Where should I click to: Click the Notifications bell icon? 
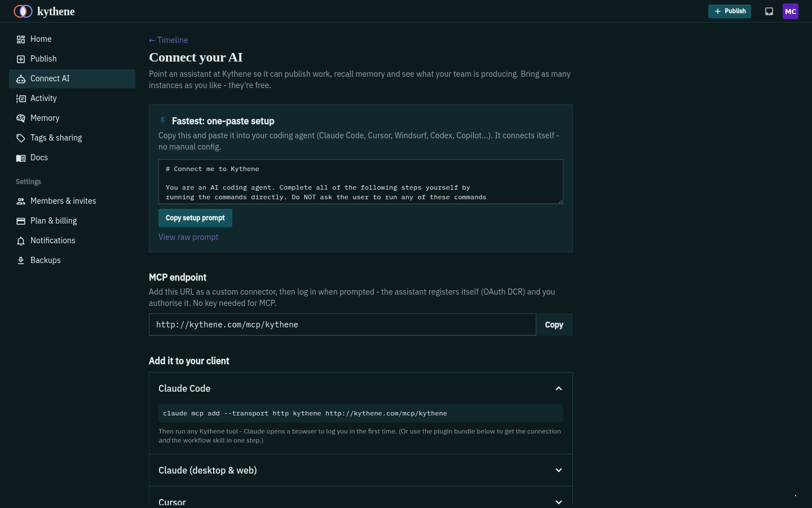tap(21, 241)
